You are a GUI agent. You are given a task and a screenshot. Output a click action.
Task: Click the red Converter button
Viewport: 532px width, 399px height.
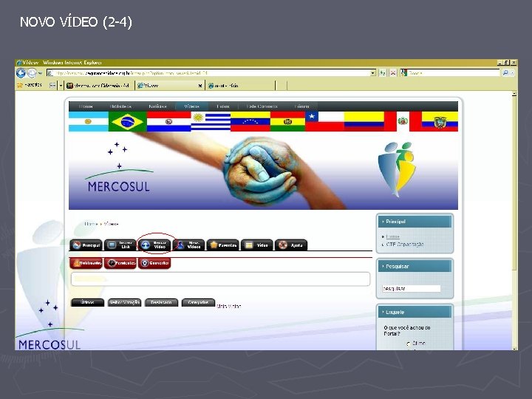point(154,263)
